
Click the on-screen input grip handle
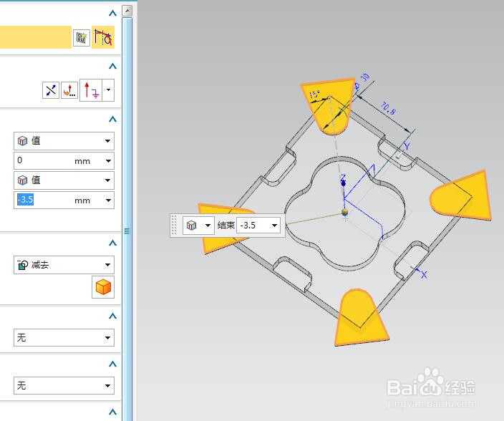pyautogui.click(x=174, y=226)
